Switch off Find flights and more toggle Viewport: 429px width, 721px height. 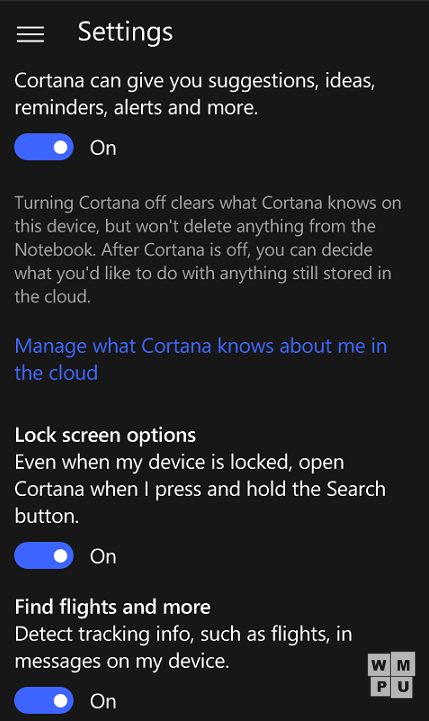click(44, 701)
